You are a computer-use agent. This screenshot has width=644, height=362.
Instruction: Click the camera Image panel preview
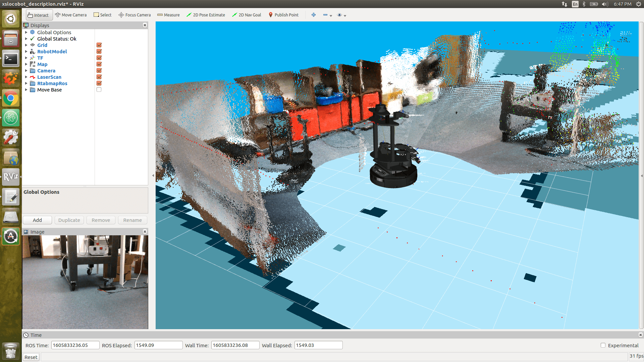85,282
